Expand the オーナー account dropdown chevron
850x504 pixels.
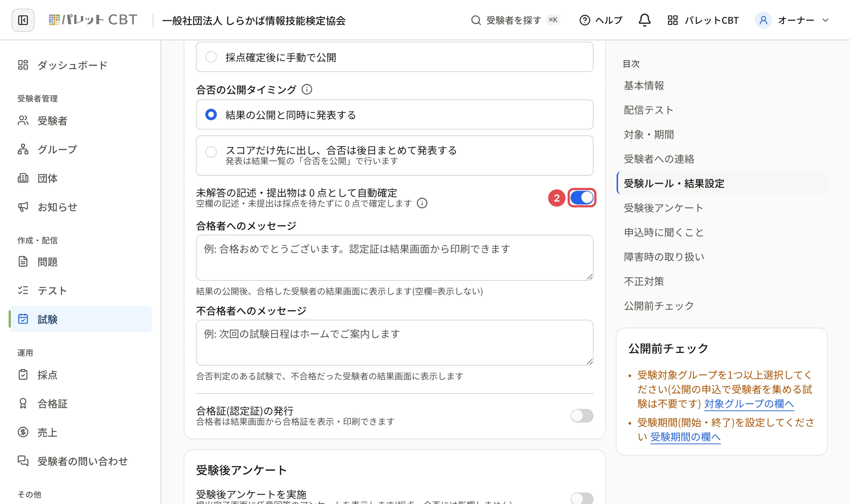point(826,20)
